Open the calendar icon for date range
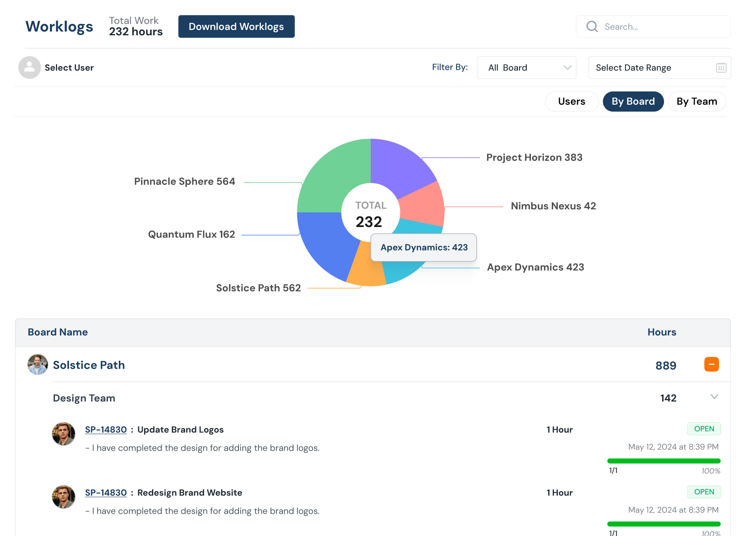756x536 pixels. click(721, 67)
